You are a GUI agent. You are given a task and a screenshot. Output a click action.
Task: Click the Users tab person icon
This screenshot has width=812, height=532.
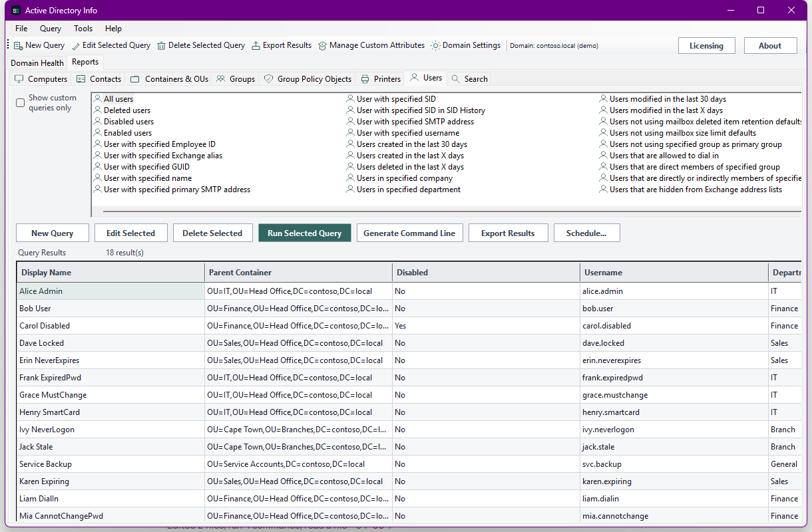point(415,78)
